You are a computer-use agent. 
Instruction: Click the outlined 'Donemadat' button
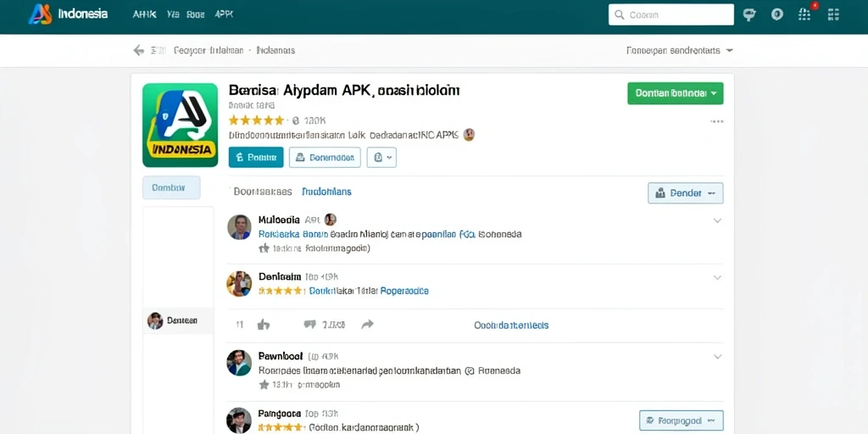point(325,157)
